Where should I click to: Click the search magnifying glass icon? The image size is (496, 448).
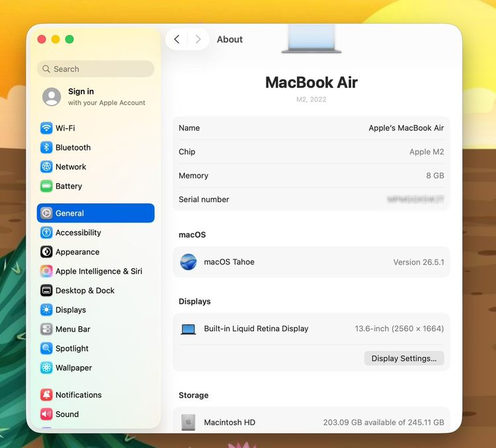[46, 69]
